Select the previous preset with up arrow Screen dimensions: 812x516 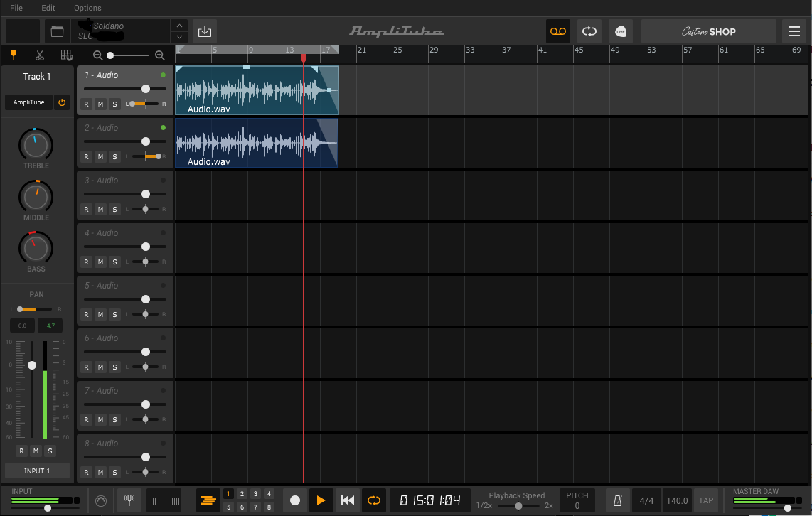pyautogui.click(x=179, y=26)
